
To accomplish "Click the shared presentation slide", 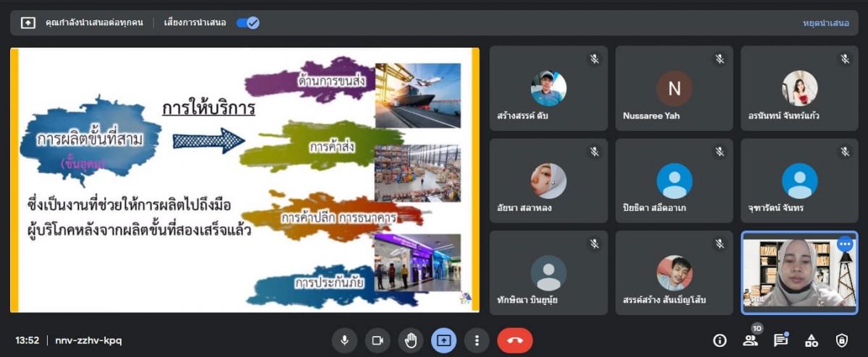I will (x=244, y=179).
